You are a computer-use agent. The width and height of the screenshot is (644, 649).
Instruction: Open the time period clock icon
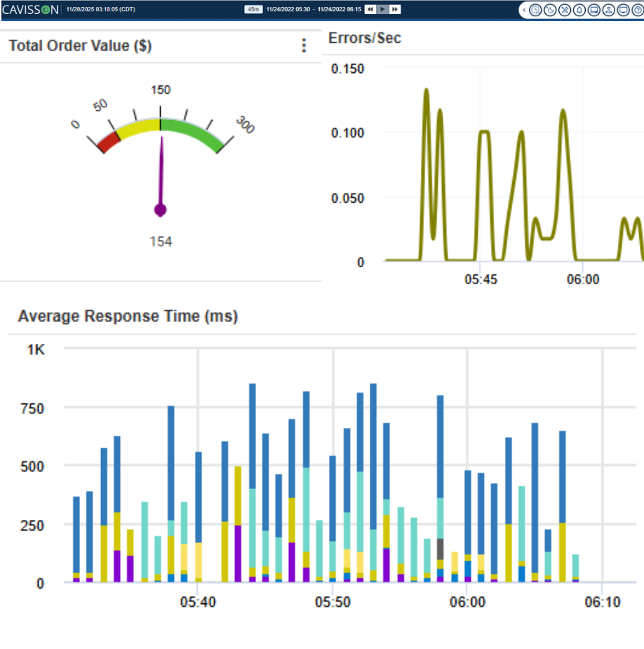pyautogui.click(x=536, y=10)
